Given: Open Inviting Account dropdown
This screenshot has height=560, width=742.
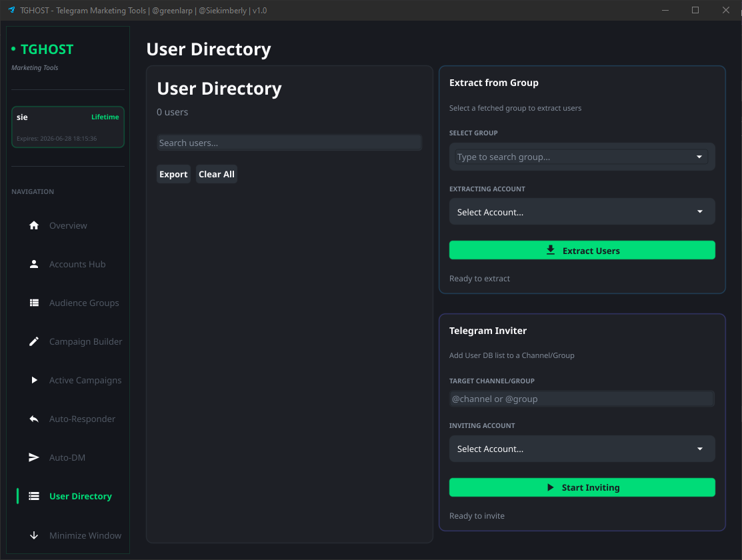Looking at the screenshot, I should pyautogui.click(x=582, y=449).
